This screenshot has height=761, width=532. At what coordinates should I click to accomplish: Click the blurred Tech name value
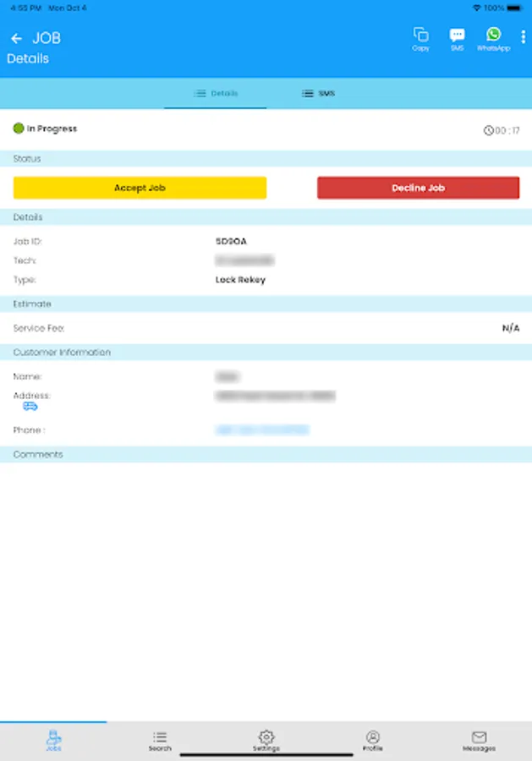[244, 260]
